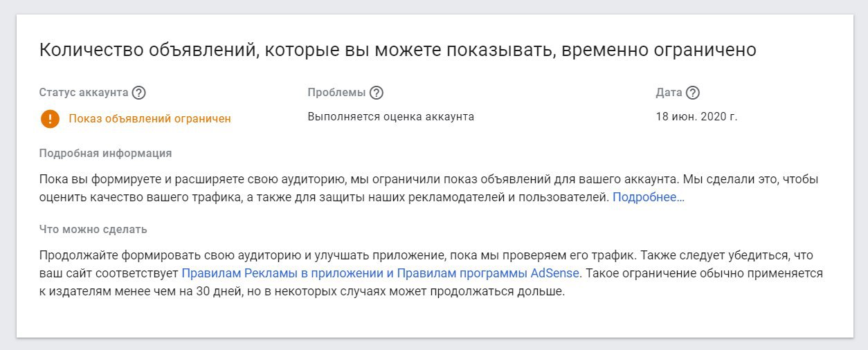Image resolution: width=868 pixels, height=350 pixels.
Task: Click the help icon beside Статус аккаунта
Action: (x=138, y=93)
